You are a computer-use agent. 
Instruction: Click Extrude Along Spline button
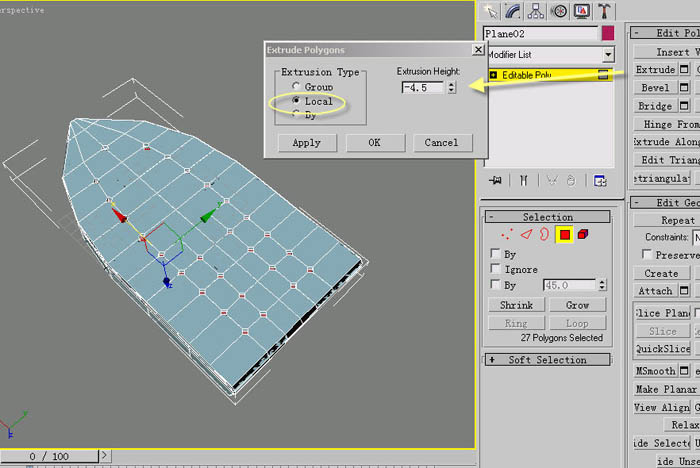pyautogui.click(x=667, y=142)
